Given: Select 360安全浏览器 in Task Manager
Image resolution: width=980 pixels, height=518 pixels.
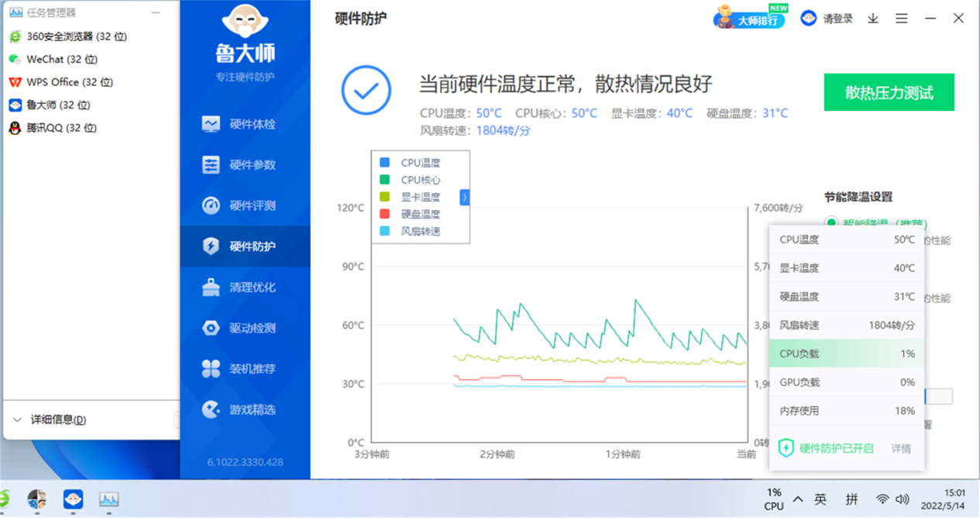Looking at the screenshot, I should (x=77, y=36).
